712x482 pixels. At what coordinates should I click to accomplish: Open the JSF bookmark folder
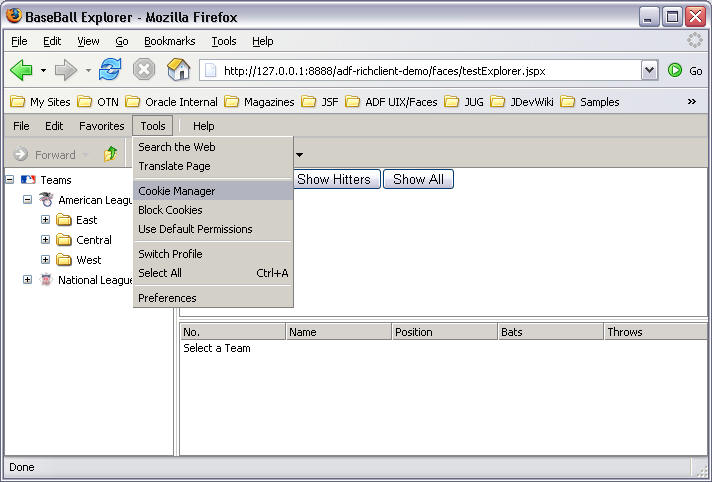tap(320, 102)
